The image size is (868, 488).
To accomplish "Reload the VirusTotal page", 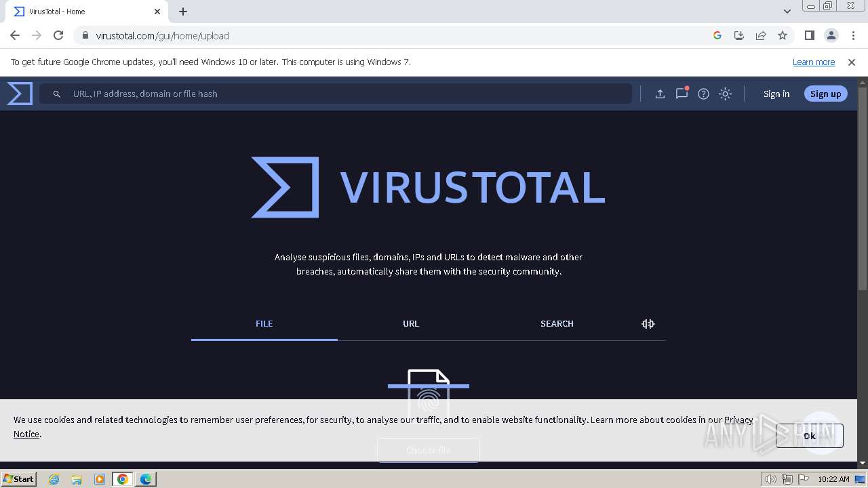I will [58, 35].
